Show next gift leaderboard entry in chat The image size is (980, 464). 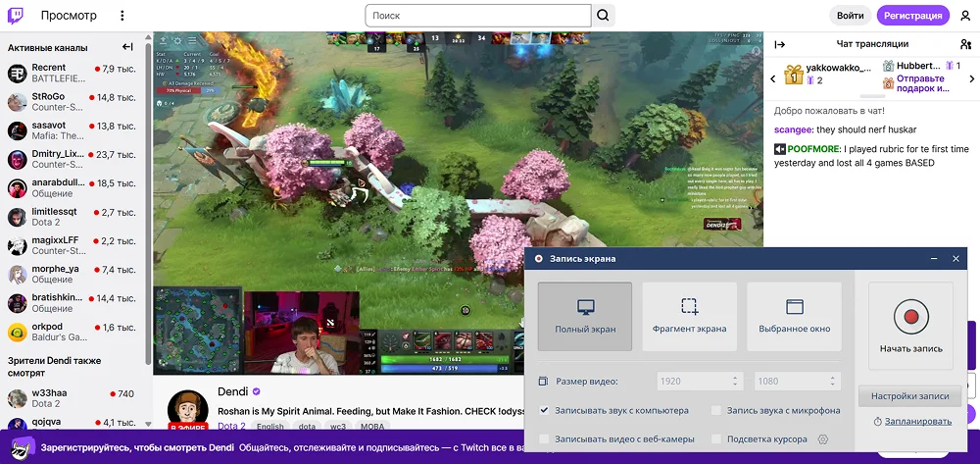click(969, 77)
